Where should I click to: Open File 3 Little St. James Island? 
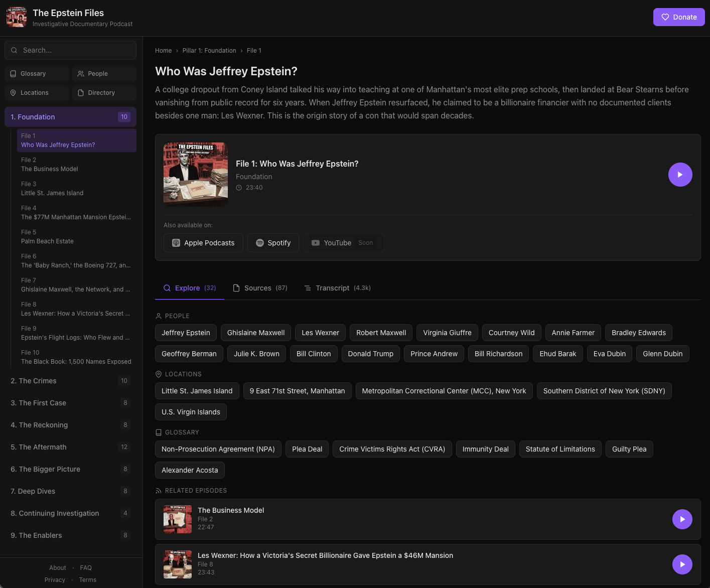click(77, 189)
